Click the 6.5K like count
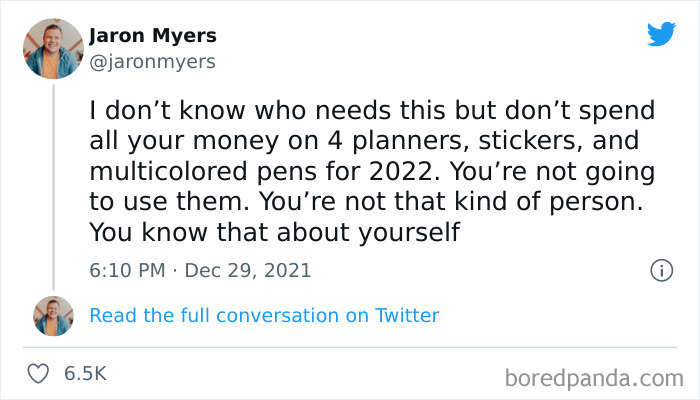700x400 pixels. pyautogui.click(x=85, y=374)
